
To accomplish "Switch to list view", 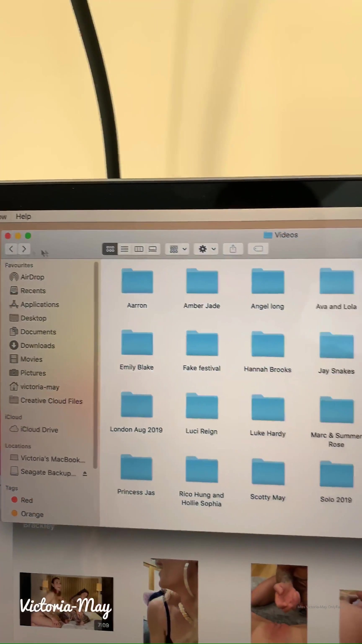I will [124, 249].
